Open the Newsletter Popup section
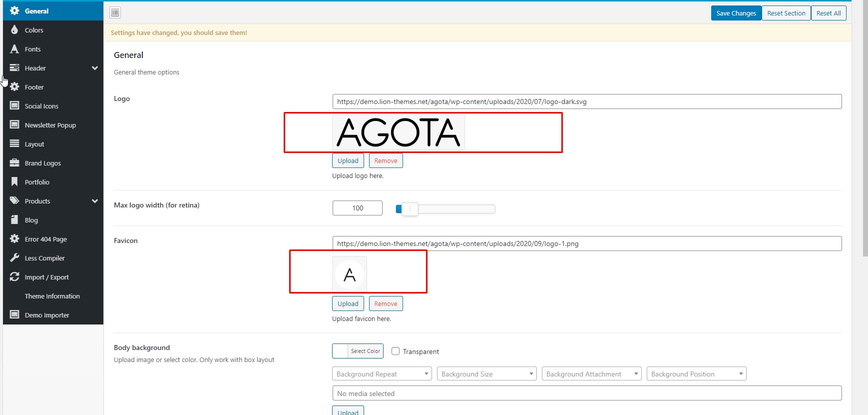Image resolution: width=868 pixels, height=415 pixels. click(x=50, y=125)
